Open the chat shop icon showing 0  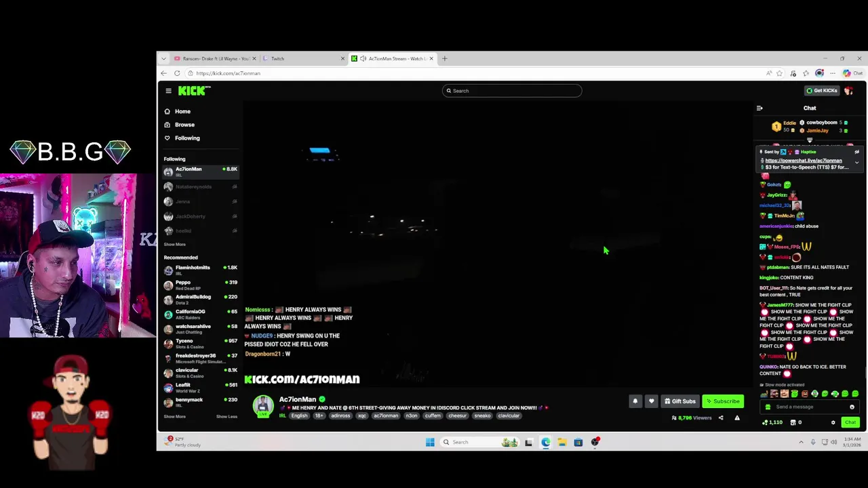click(x=795, y=422)
